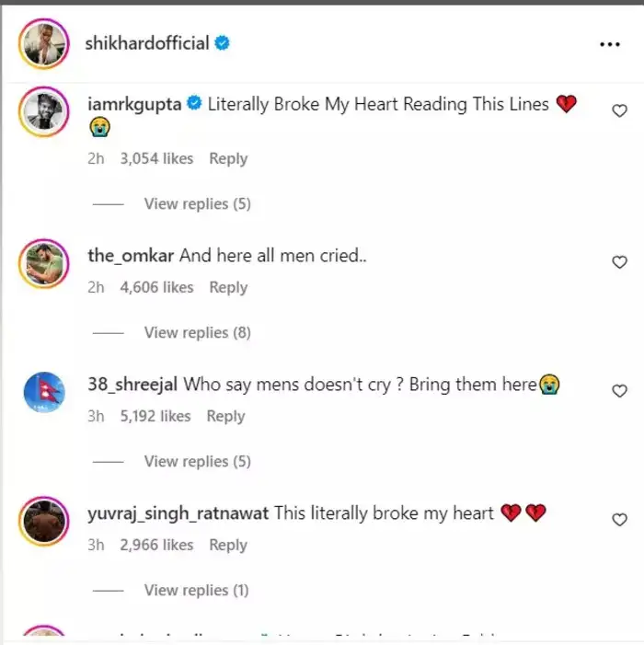This screenshot has height=645, width=644.
Task: Open 38_shreejal's flag avatar
Action: click(44, 392)
